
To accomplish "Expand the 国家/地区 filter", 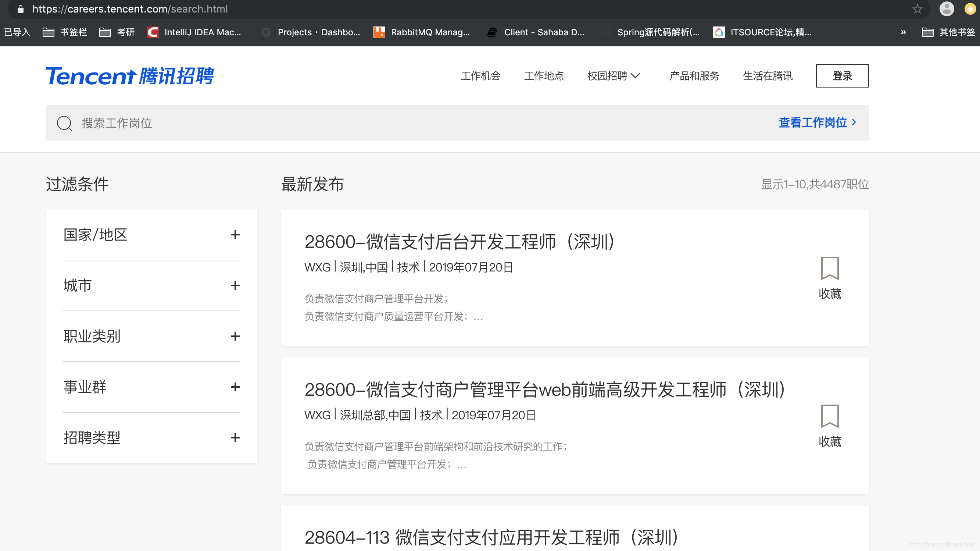I will (151, 235).
